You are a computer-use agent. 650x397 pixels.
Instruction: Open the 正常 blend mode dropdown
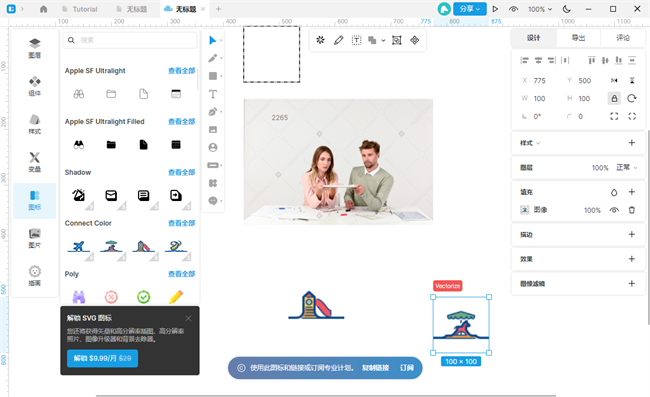[x=626, y=167]
